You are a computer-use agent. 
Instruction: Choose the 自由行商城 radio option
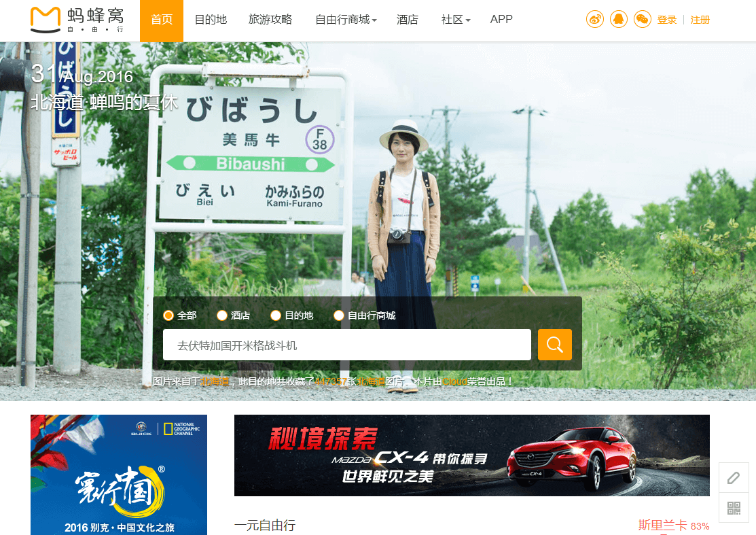[x=339, y=315]
